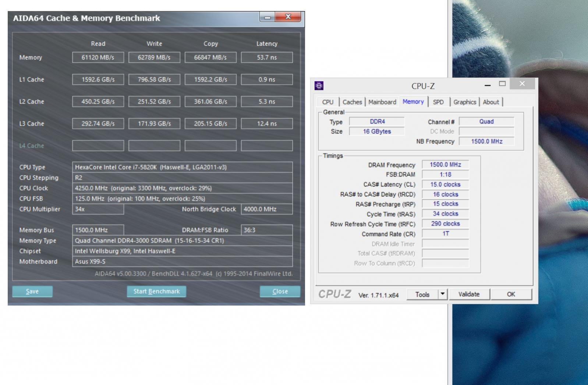
Task: Select the Memory Write value 62789 MB/s
Action: tap(154, 57)
